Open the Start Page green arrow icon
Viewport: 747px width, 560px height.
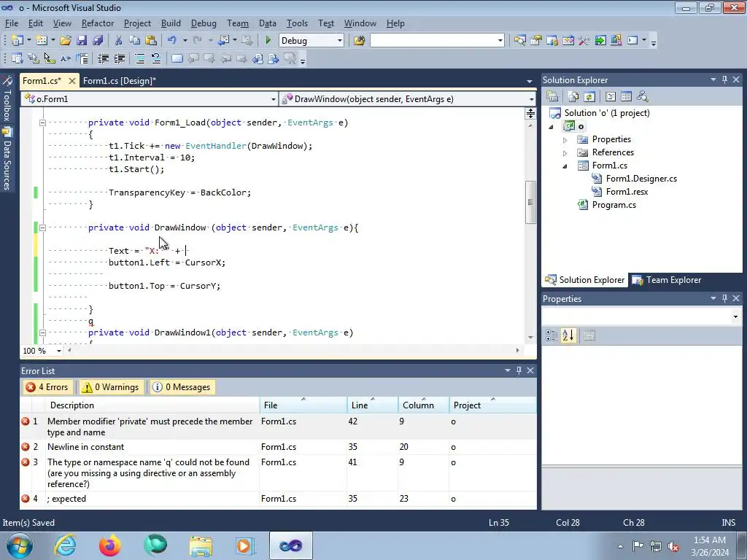point(600,41)
